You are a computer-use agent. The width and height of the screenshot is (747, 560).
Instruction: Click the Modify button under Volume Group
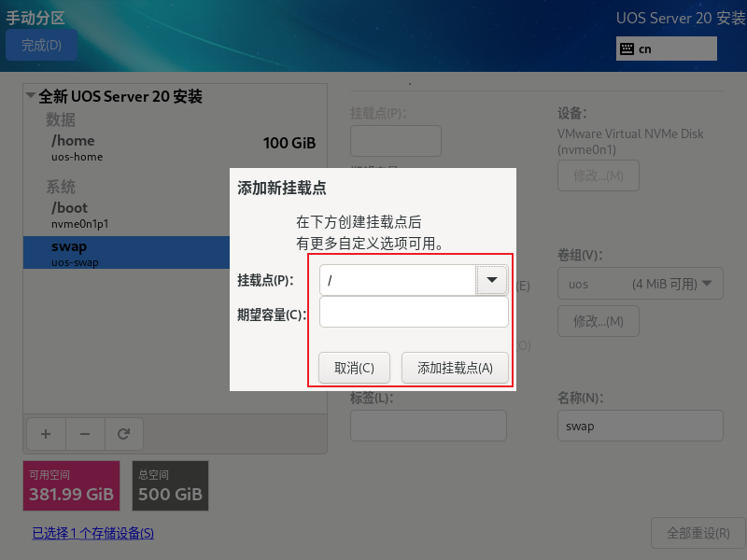(599, 321)
